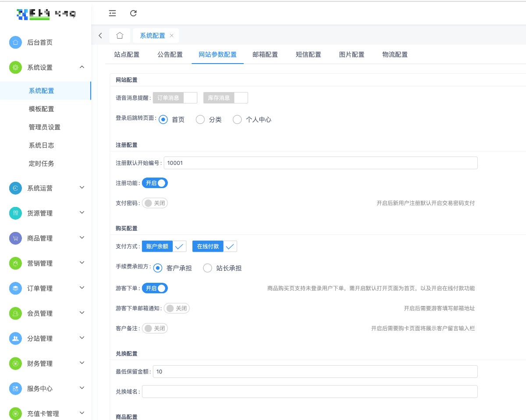Screen dimensions: 526x420
Task: Select 个人中心 as login redirect page
Action: click(237, 120)
